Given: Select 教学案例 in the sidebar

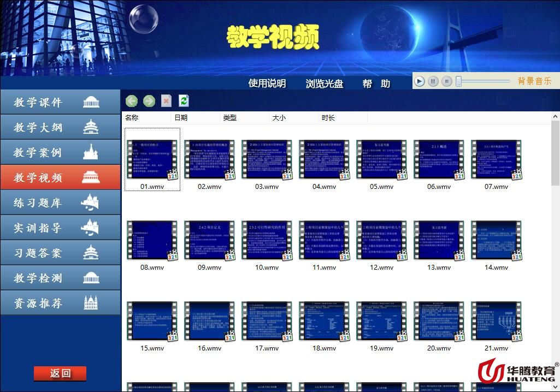Looking at the screenshot, I should coord(60,152).
